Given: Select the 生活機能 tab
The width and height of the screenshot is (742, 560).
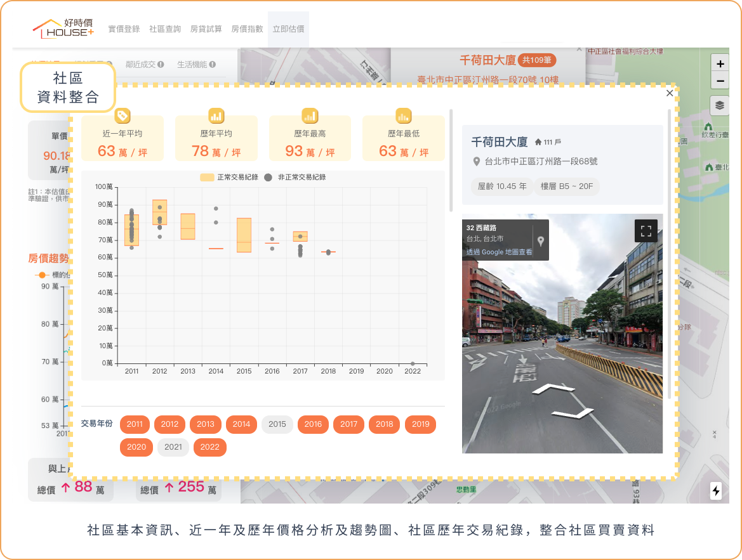Looking at the screenshot, I should click(196, 64).
